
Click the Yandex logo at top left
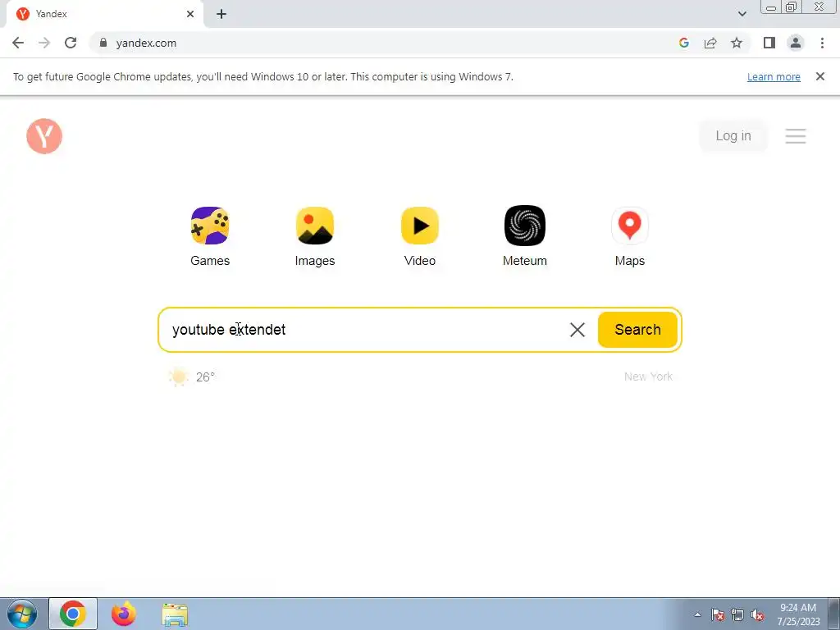(x=44, y=136)
